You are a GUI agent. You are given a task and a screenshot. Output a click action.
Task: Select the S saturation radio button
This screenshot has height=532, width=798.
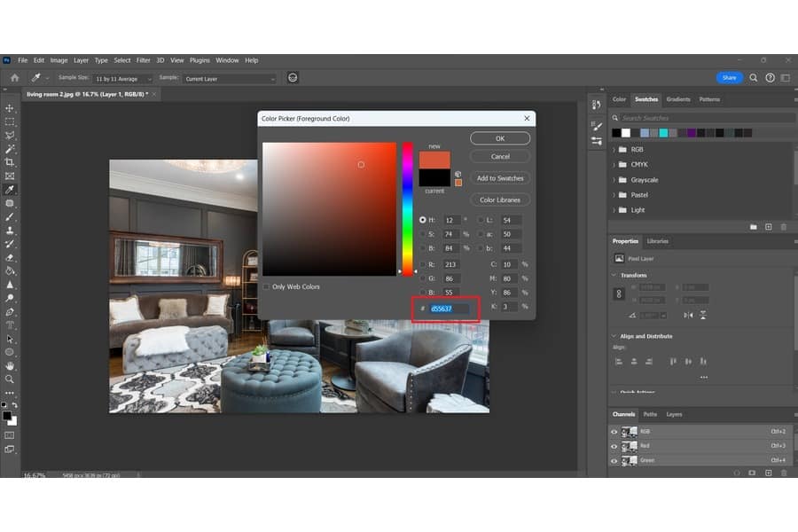point(422,234)
